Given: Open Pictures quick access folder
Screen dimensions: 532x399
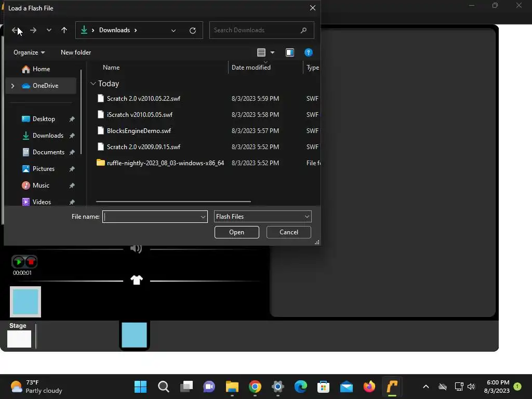Looking at the screenshot, I should [43, 169].
